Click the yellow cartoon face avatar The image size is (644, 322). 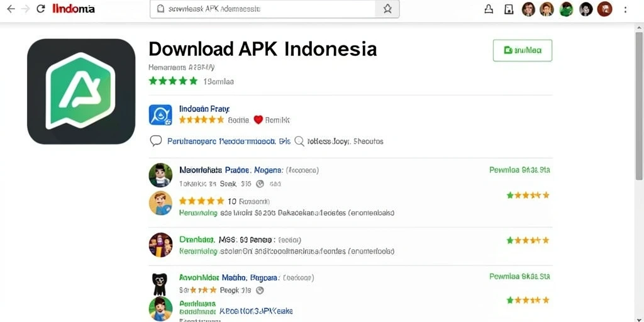(160, 203)
